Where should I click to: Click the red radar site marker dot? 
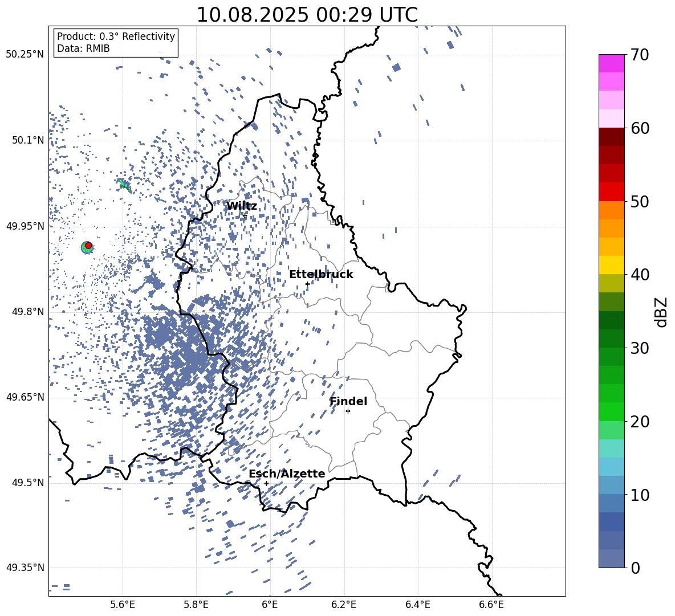coord(88,246)
